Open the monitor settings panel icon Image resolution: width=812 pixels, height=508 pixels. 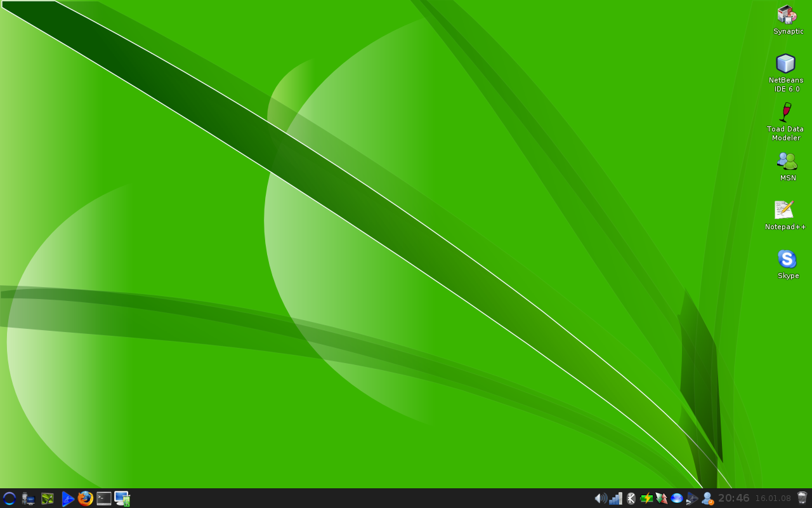(122, 498)
